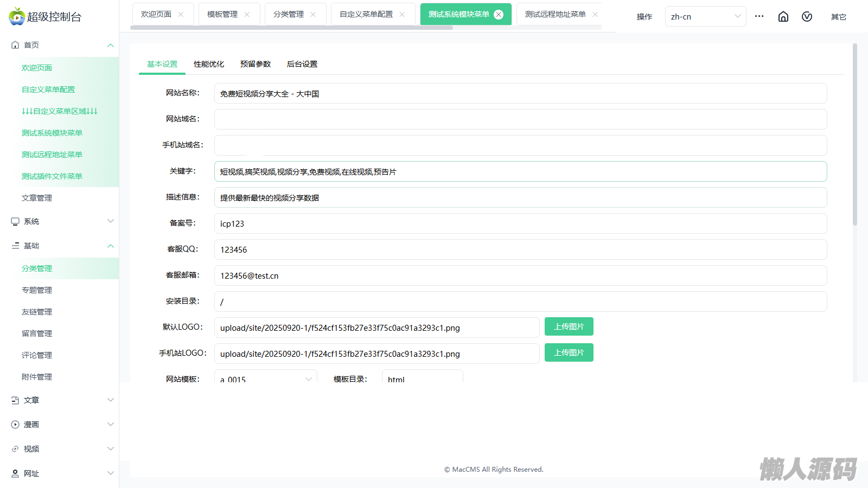
Task: Switch to the 后台设置 tab
Action: click(302, 64)
